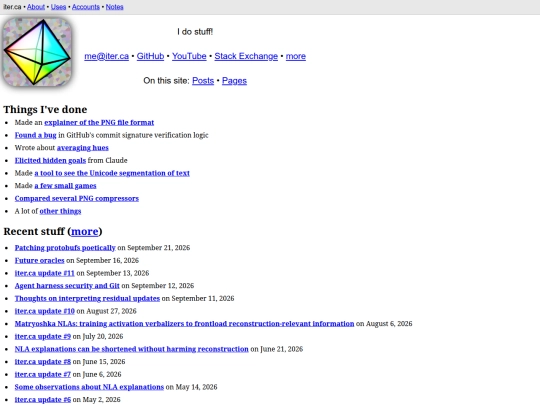Open the 'Found a bug' link
The width and height of the screenshot is (540, 405).
click(x=35, y=135)
